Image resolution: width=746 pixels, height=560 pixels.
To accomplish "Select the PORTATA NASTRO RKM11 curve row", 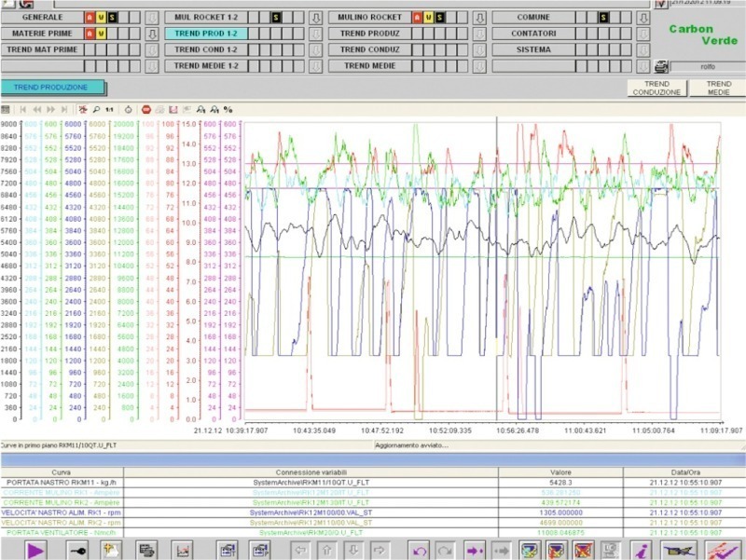I will (61, 483).
